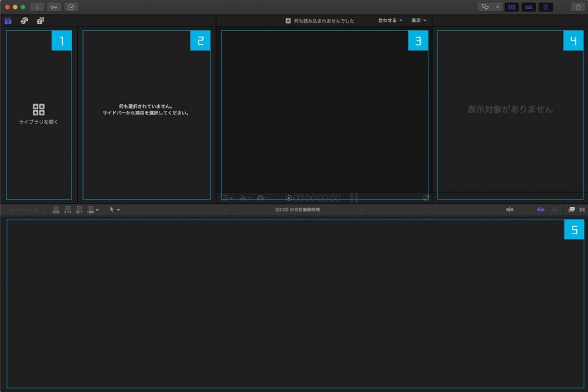The width and height of the screenshot is (588, 392).
Task: Open the retime speedometer dropdown
Action: coord(262,198)
